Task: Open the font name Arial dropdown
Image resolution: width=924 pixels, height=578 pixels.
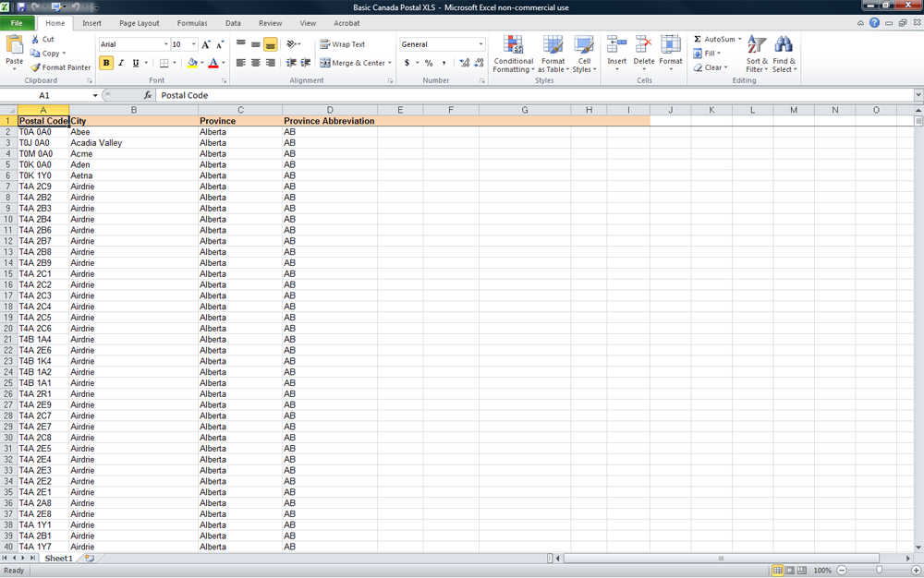Action: click(x=165, y=44)
